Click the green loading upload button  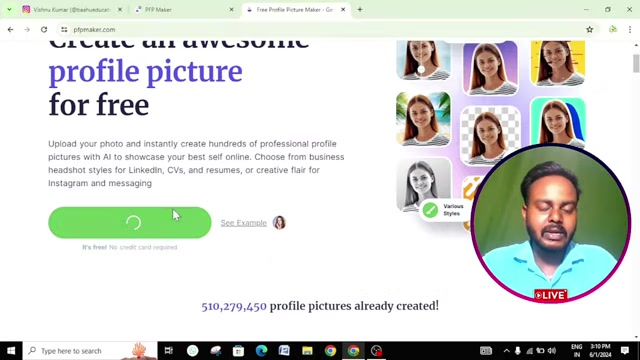pyautogui.click(x=130, y=222)
